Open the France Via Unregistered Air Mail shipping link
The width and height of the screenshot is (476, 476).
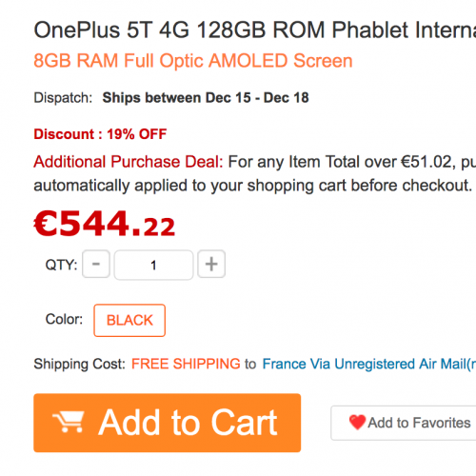(x=369, y=364)
